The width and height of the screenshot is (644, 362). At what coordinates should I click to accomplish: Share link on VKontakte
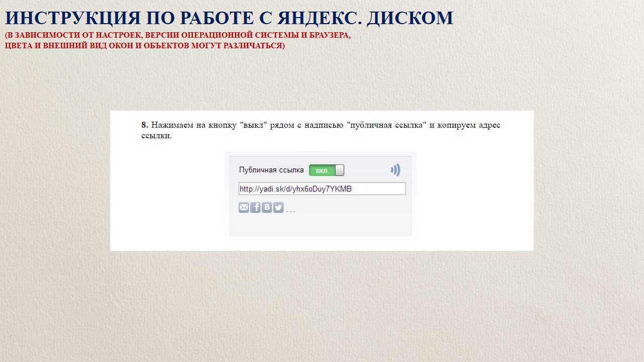[x=267, y=207]
